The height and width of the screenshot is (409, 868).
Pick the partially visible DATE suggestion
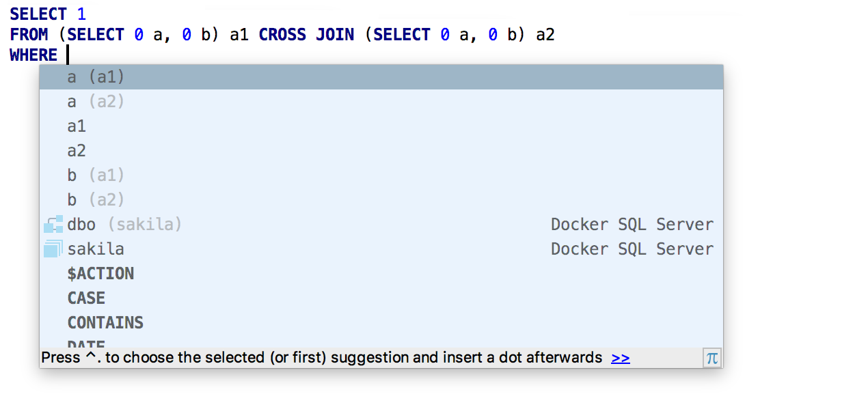tap(86, 344)
